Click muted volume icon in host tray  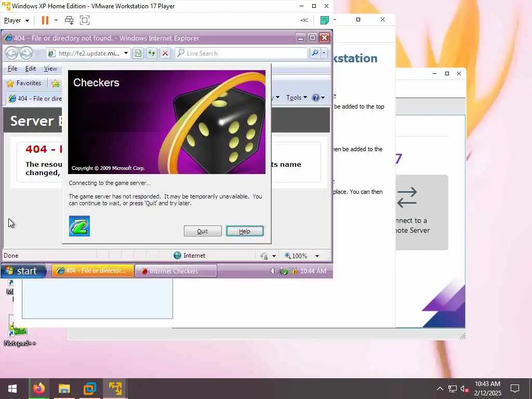coord(464,389)
